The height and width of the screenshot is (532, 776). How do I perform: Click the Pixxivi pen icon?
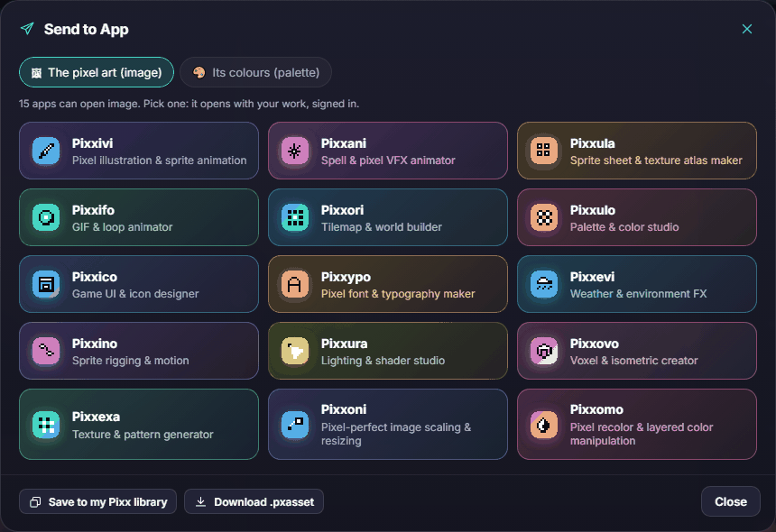[46, 151]
